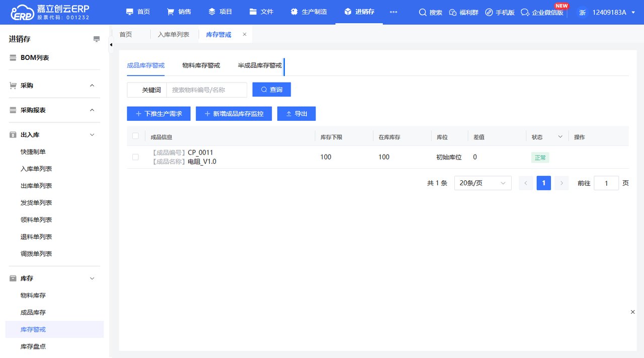Screen dimensions: 644x358
Task: Toggle the select-all checkbox in table header
Action: point(135,136)
